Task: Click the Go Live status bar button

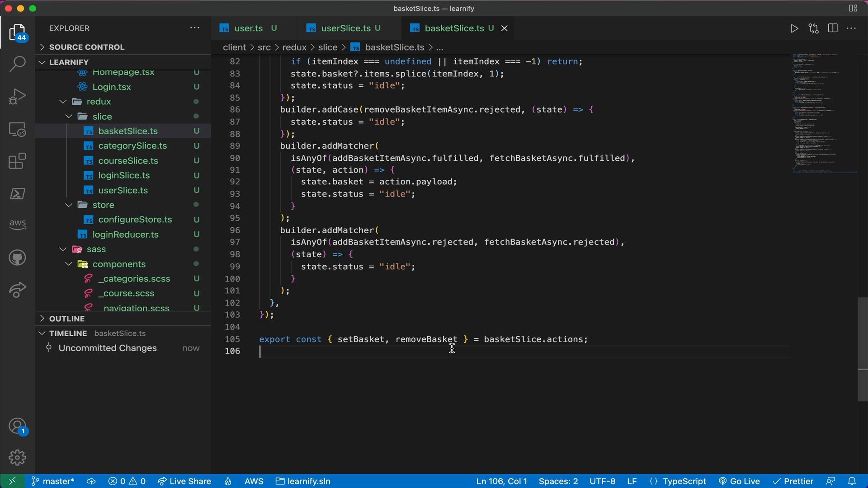Action: tap(740, 481)
